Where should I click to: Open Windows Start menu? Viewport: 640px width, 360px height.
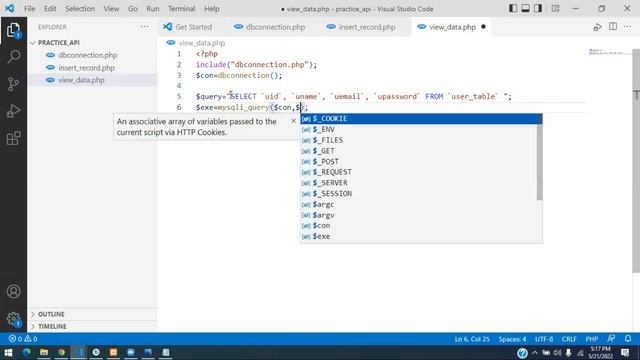click(8, 352)
